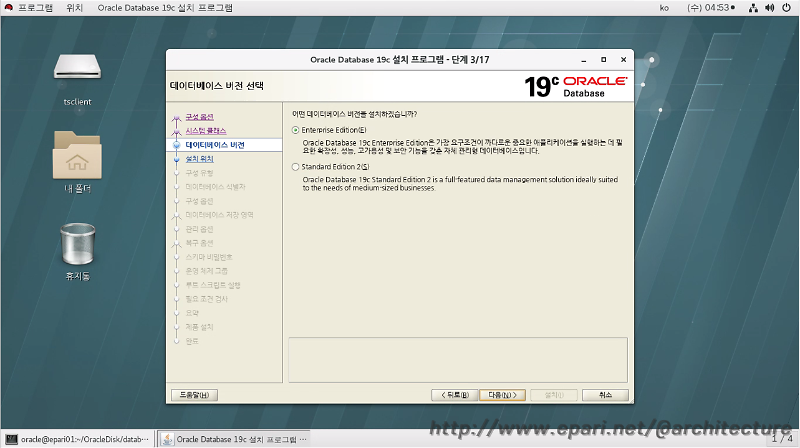
Task: Open the 프로그램 menu in top panel
Action: (35, 8)
